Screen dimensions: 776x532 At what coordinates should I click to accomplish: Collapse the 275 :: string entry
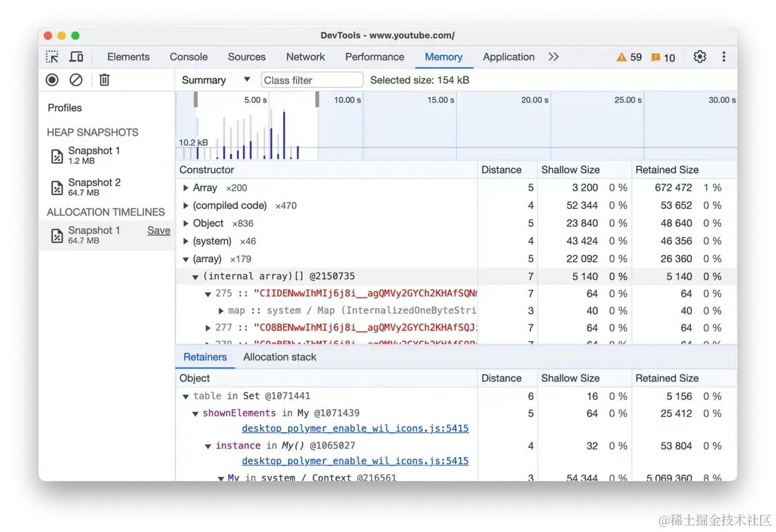coord(208,294)
